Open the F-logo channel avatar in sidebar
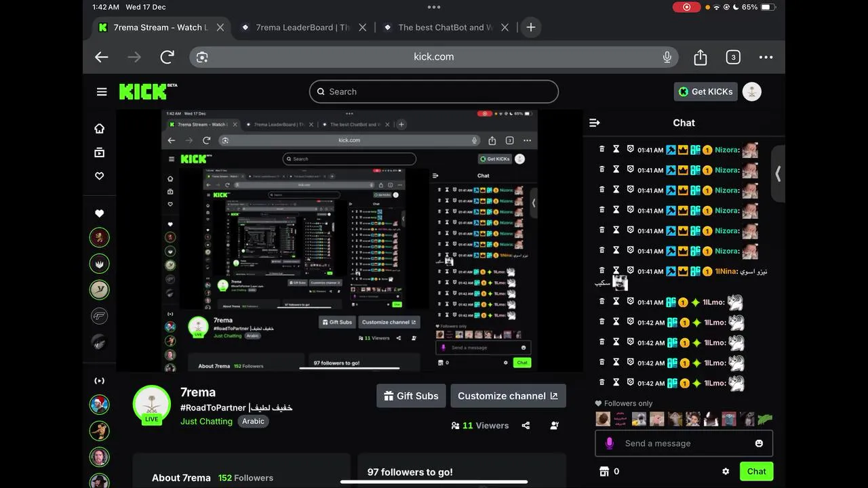This screenshot has height=488, width=868. 100,316
